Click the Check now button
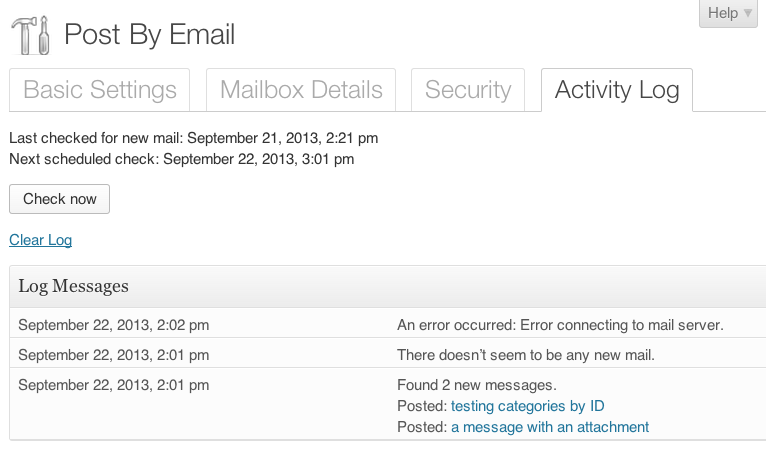766x453 pixels. [x=60, y=199]
